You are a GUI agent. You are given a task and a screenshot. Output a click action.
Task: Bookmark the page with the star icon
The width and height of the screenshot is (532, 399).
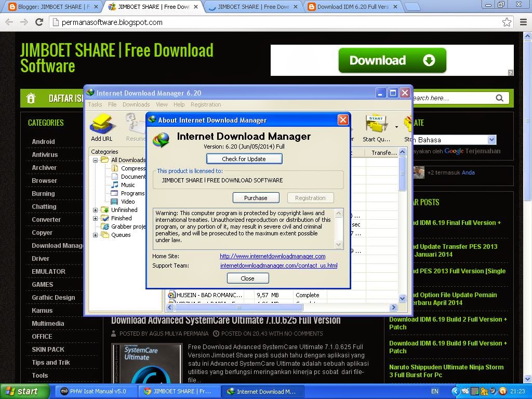[507, 22]
